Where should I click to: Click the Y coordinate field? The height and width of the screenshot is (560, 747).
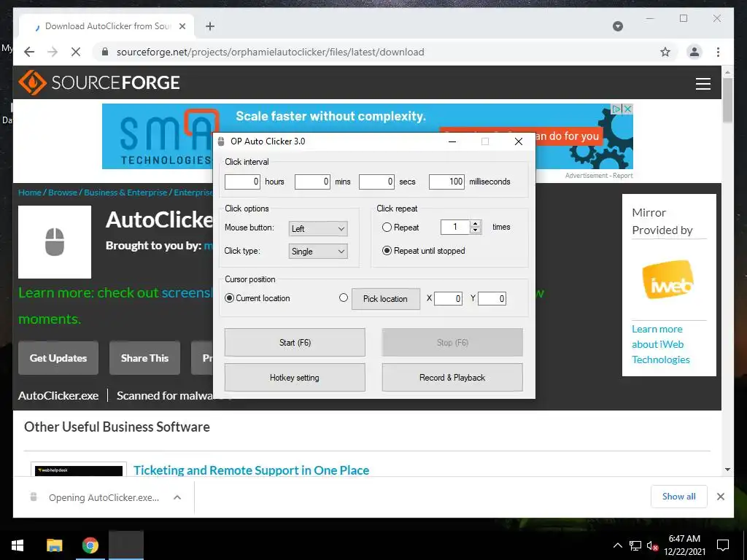tap(492, 298)
